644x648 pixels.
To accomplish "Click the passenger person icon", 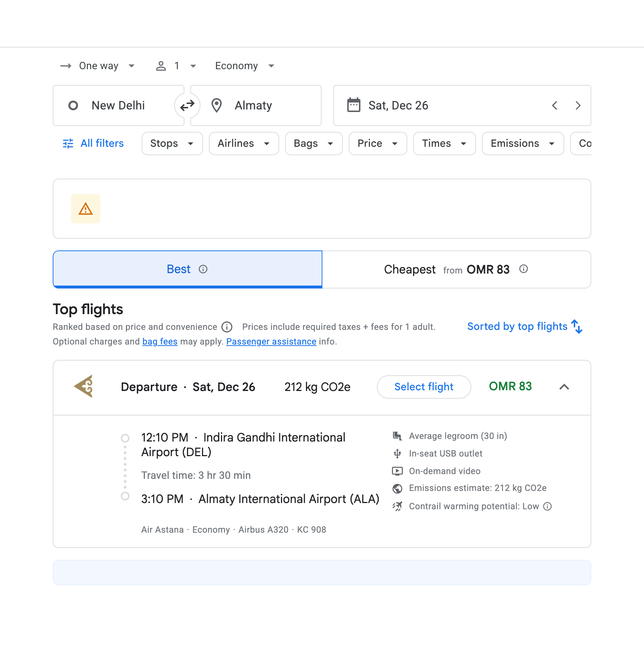I will point(161,66).
